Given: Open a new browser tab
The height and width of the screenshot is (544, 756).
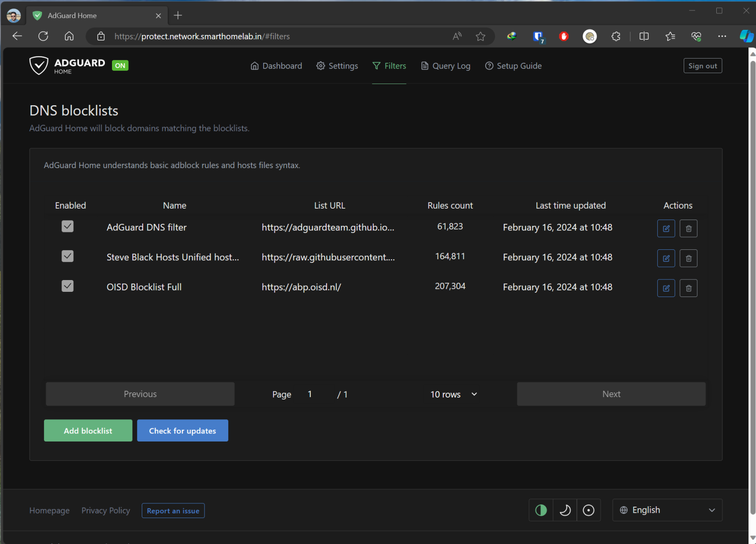Looking at the screenshot, I should tap(178, 16).
